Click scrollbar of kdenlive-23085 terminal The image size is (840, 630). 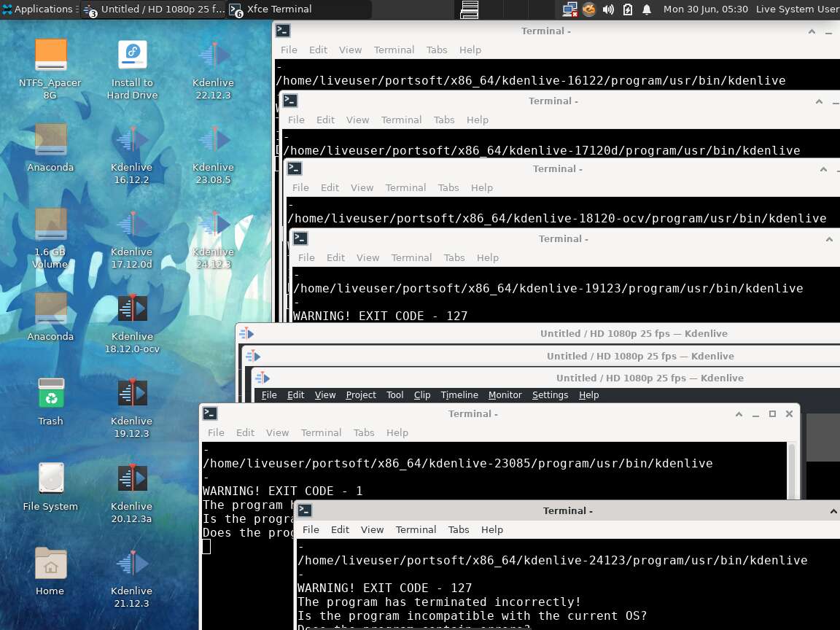coord(792,470)
